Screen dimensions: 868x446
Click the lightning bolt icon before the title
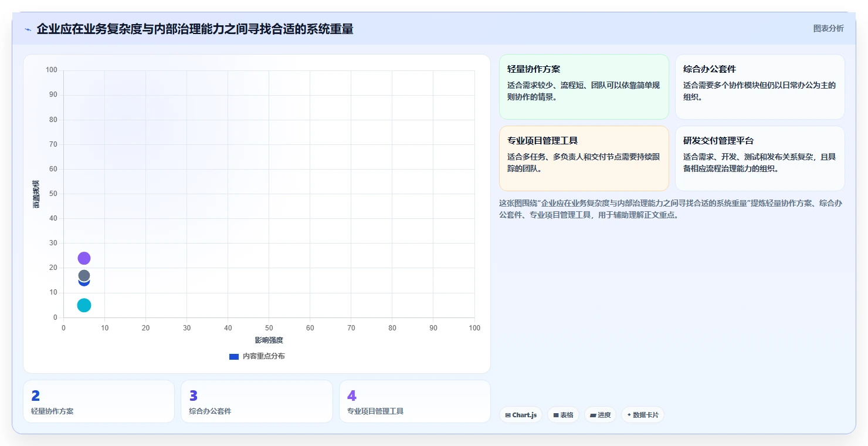(x=28, y=29)
